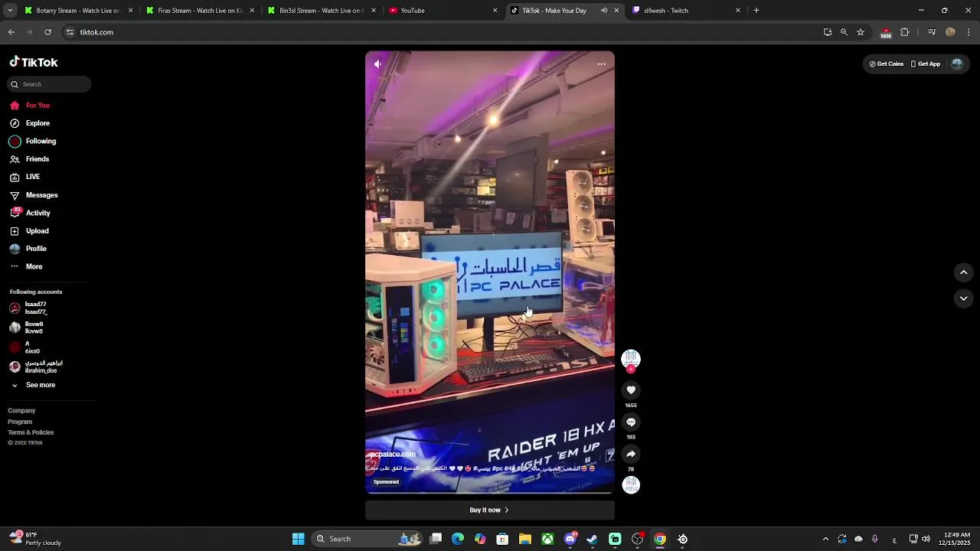The image size is (980, 551).
Task: Open the Chrome three-dot menu
Action: pos(969,32)
